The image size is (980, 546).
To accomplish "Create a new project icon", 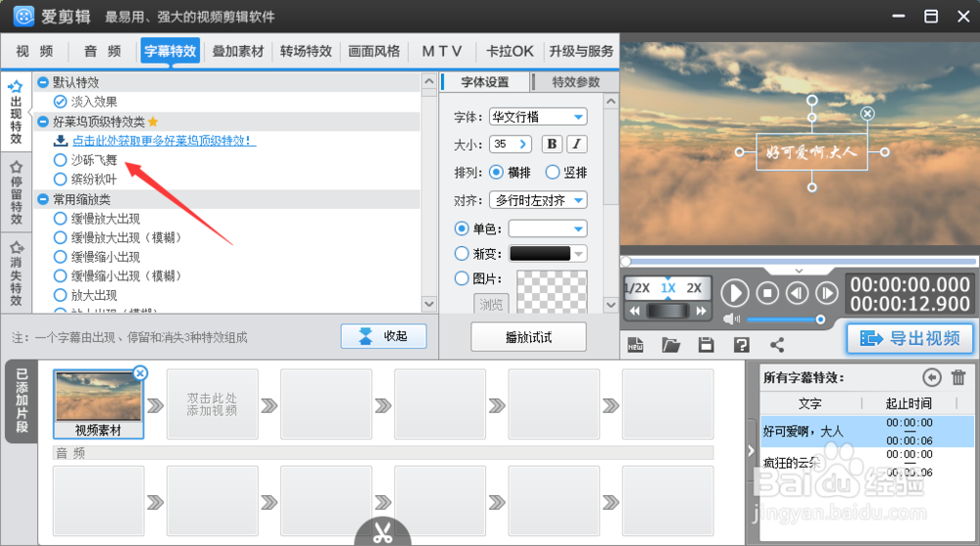I will pyautogui.click(x=635, y=345).
